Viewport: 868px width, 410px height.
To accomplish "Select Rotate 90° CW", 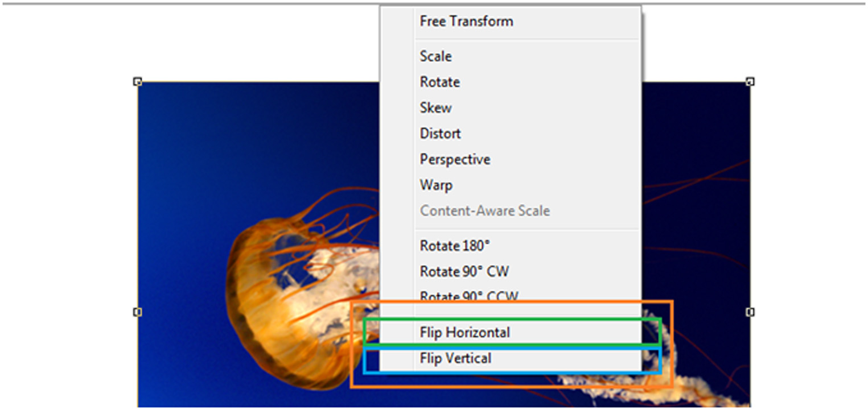I will click(464, 271).
